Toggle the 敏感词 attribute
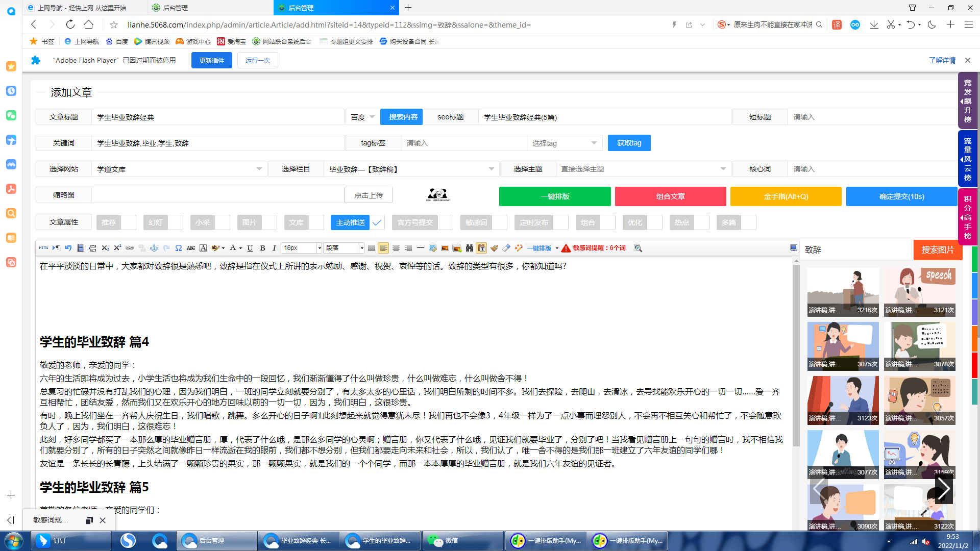This screenshot has height=551, width=980. pos(484,222)
